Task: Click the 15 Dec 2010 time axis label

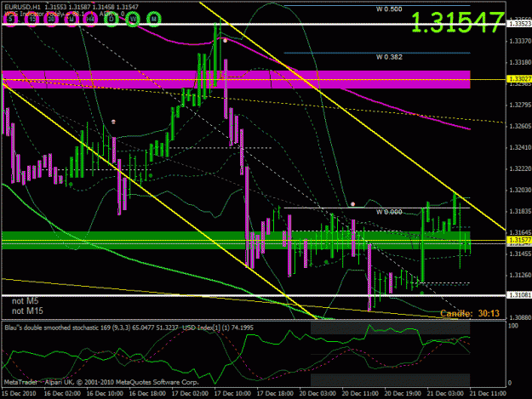Action: click(19, 394)
